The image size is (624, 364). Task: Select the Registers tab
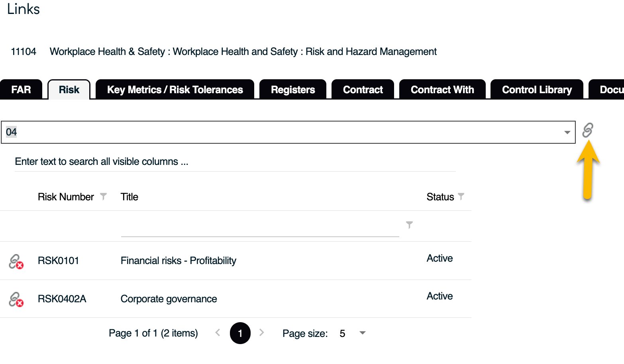[x=293, y=90]
